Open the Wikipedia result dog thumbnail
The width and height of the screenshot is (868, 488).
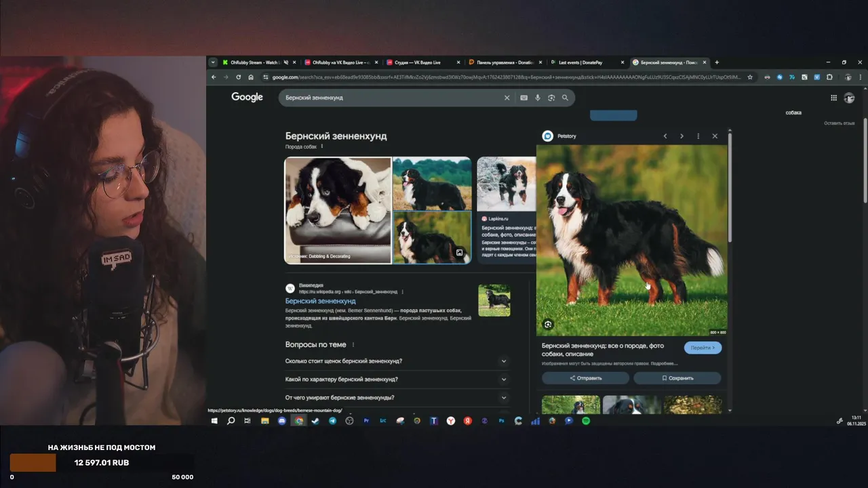[x=494, y=300]
